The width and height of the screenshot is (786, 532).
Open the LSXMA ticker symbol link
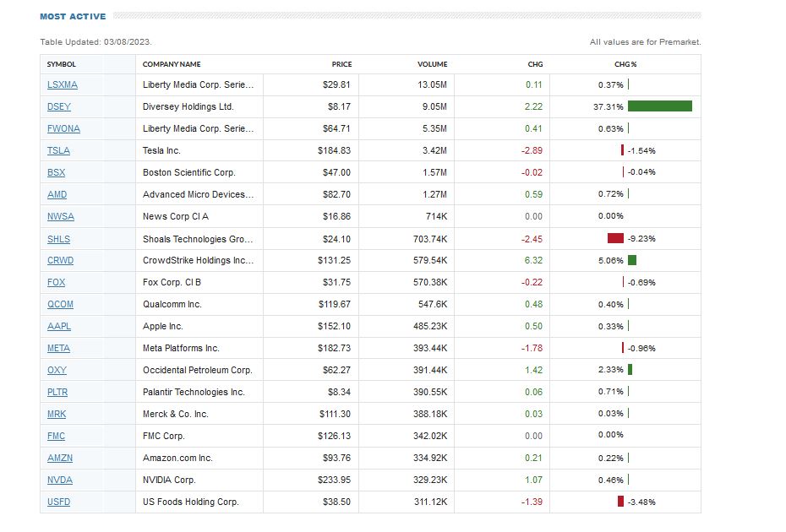tap(63, 84)
